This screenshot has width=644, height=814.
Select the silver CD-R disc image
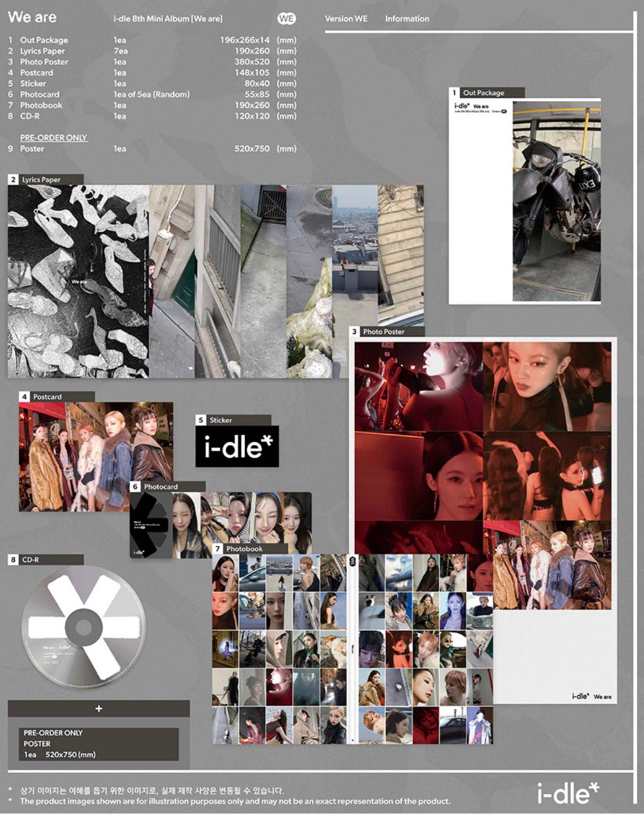tap(84, 627)
